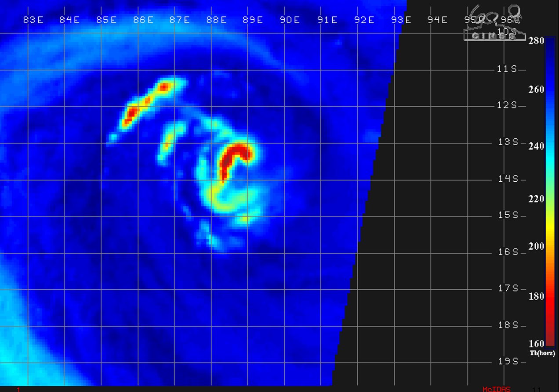Select the 93E longitude label

[x=401, y=20]
